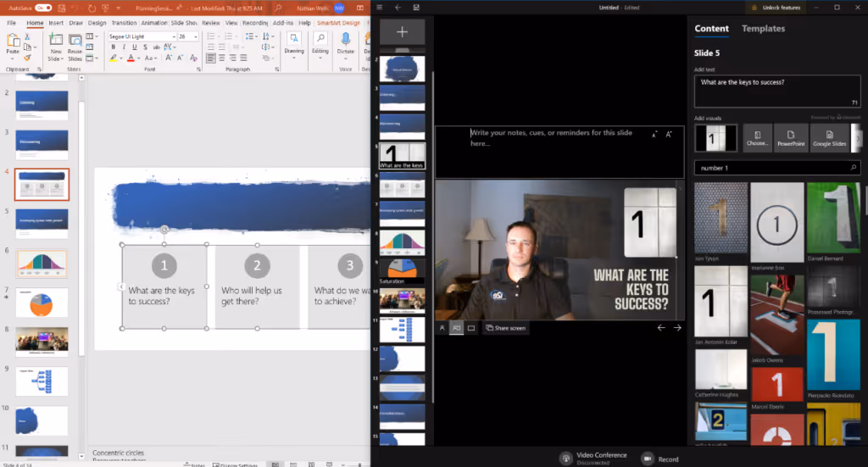Open the Editing group dropdown
The image size is (868, 467).
320,44
